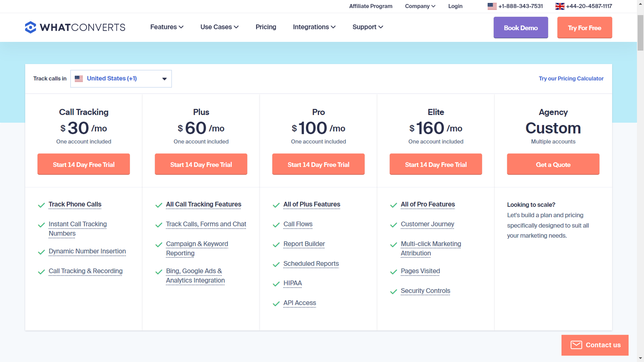
Task: Click the Agency plan heading
Action: click(553, 112)
